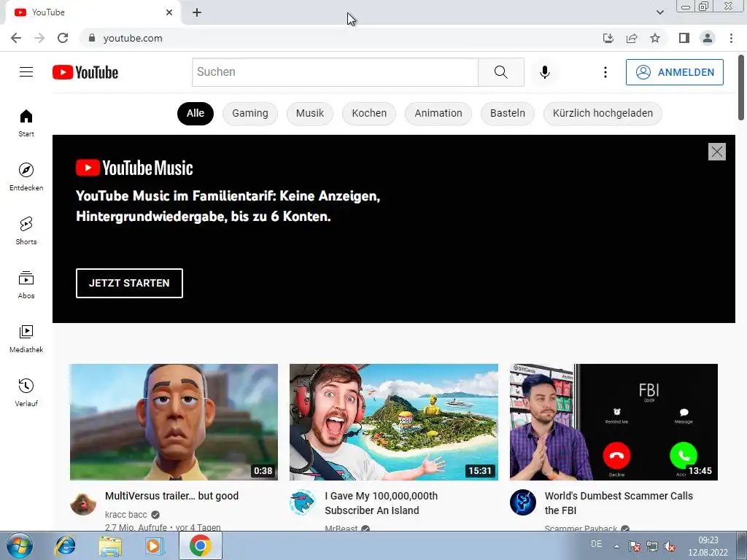Image resolution: width=747 pixels, height=560 pixels.
Task: Launch Internet Explorer from the taskbar
Action: (x=65, y=545)
